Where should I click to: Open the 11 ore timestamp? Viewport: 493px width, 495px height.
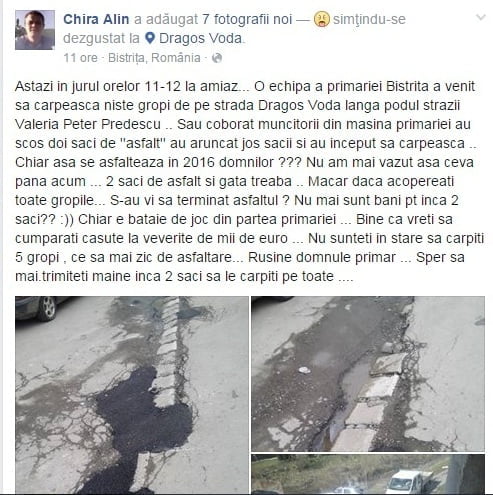(80, 58)
